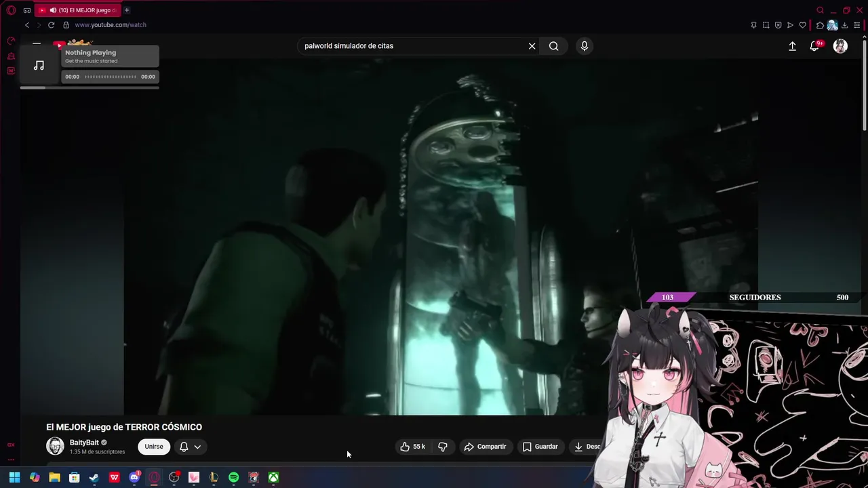Go back with the browser back arrow
Image resolution: width=868 pixels, height=488 pixels.
[x=27, y=25]
